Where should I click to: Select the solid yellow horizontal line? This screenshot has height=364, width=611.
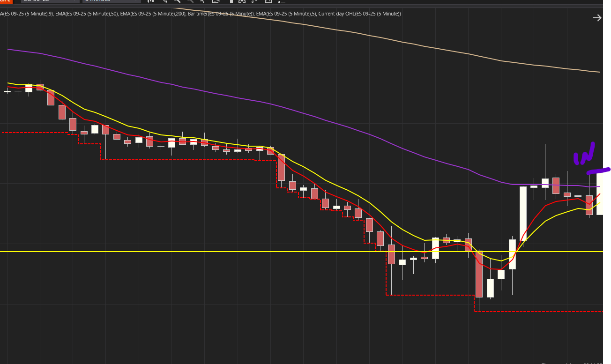[302, 252]
